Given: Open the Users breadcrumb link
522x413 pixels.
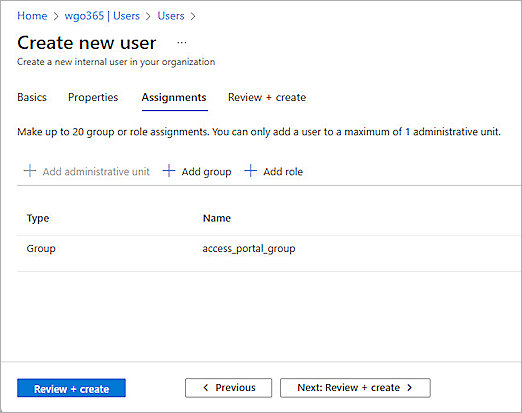Looking at the screenshot, I should (x=171, y=16).
